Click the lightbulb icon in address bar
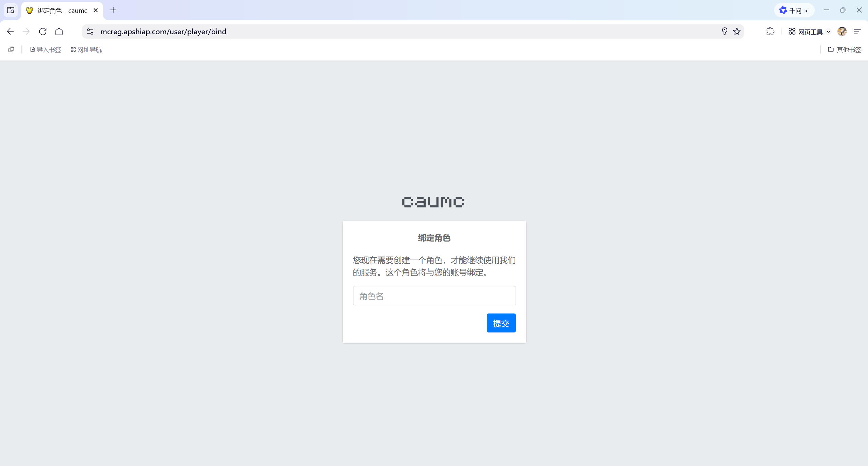The image size is (868, 466). 725,32
